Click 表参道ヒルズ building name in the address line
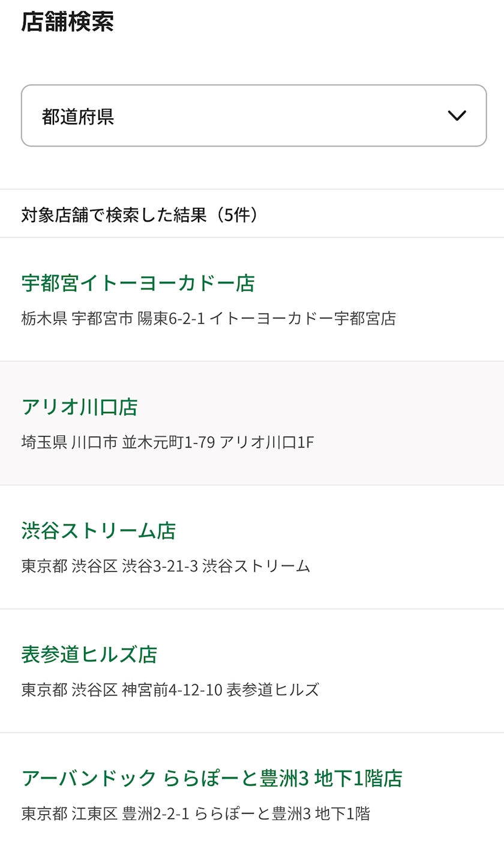 click(x=272, y=690)
